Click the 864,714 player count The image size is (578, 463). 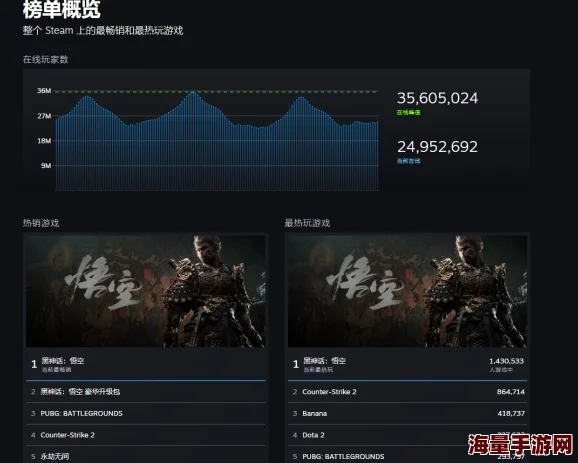511,391
